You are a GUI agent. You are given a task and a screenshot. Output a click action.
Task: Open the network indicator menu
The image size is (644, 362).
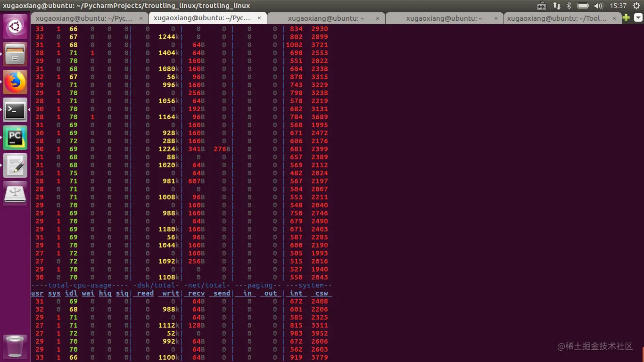[x=558, y=6]
